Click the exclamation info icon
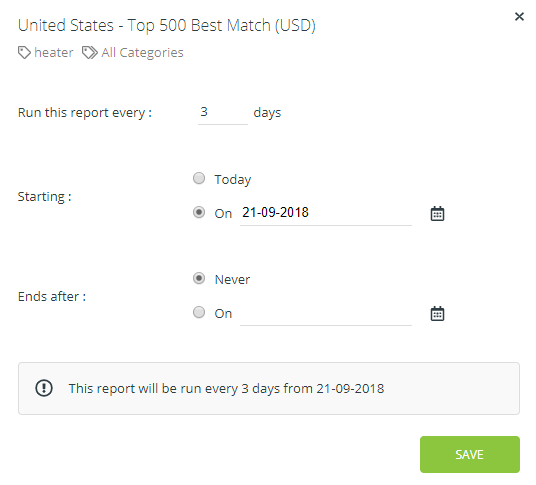The image size is (536, 485). pos(44,388)
